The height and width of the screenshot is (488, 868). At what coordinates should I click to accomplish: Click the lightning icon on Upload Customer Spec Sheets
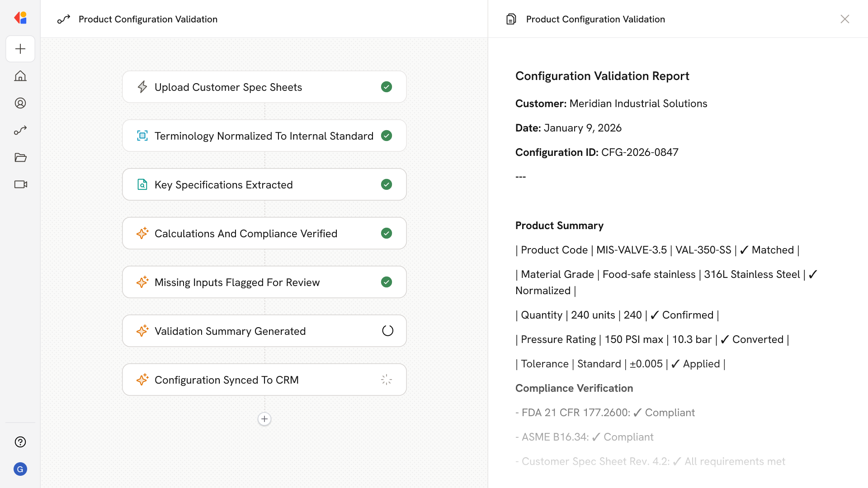coord(142,87)
